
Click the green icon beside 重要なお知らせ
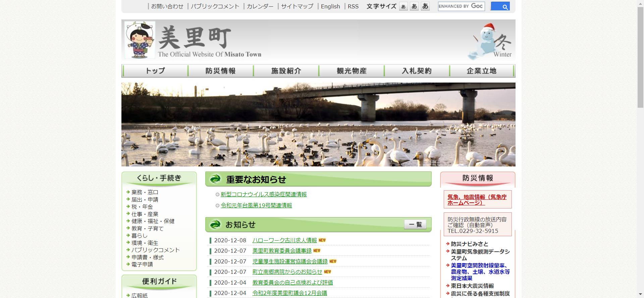coord(215,179)
